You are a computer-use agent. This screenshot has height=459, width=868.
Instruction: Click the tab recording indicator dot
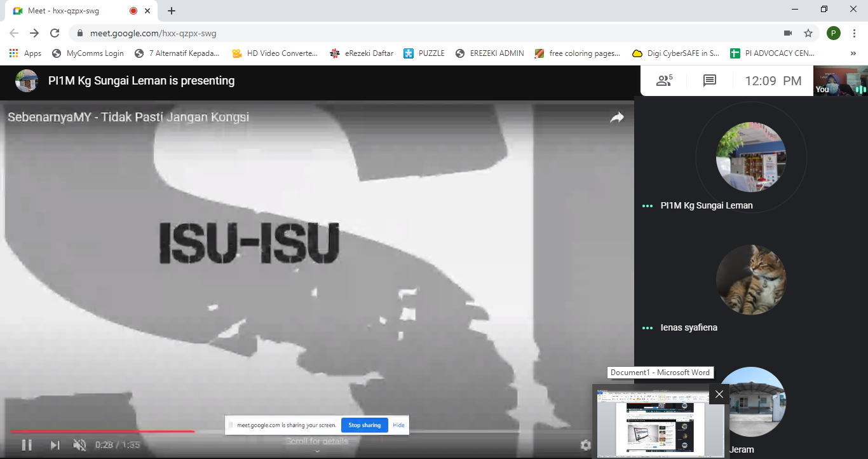point(133,11)
